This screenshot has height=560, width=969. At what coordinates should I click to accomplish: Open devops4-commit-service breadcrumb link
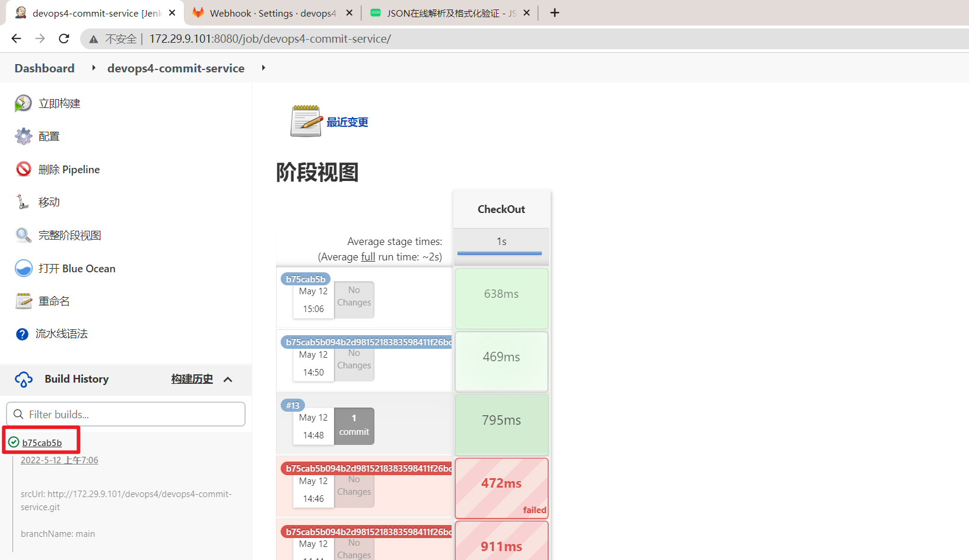tap(176, 68)
